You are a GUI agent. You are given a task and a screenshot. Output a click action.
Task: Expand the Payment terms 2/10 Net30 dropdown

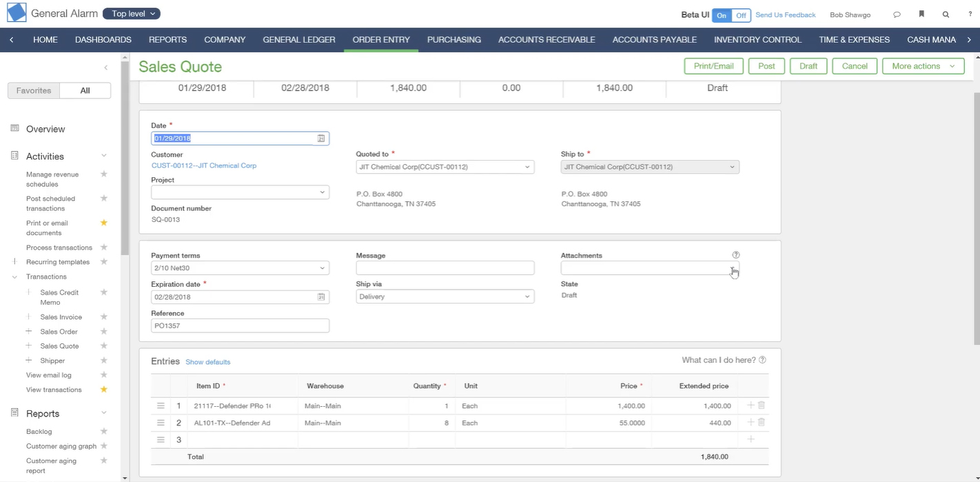[x=240, y=268]
